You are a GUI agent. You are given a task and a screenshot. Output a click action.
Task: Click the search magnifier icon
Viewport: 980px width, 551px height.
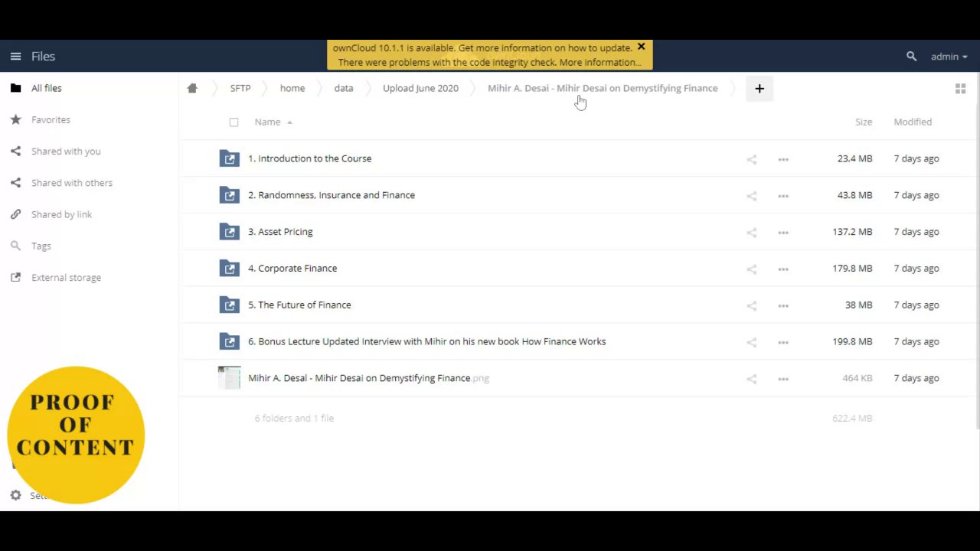pyautogui.click(x=911, y=56)
